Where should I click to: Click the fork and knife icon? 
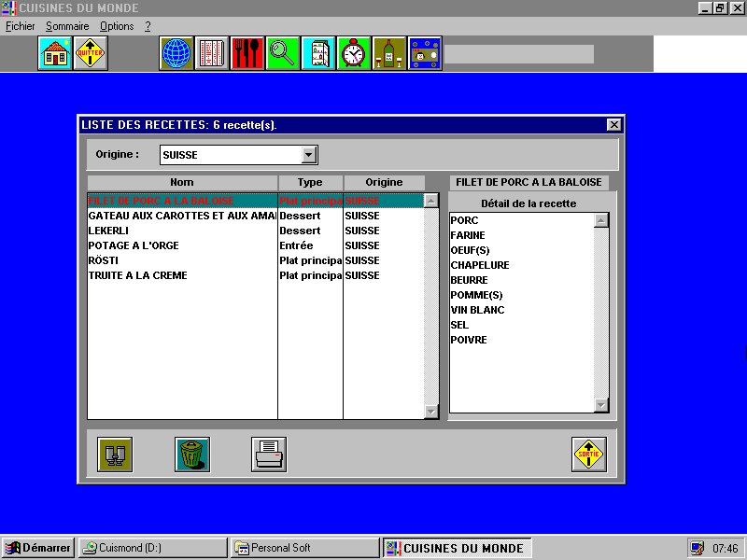247,54
